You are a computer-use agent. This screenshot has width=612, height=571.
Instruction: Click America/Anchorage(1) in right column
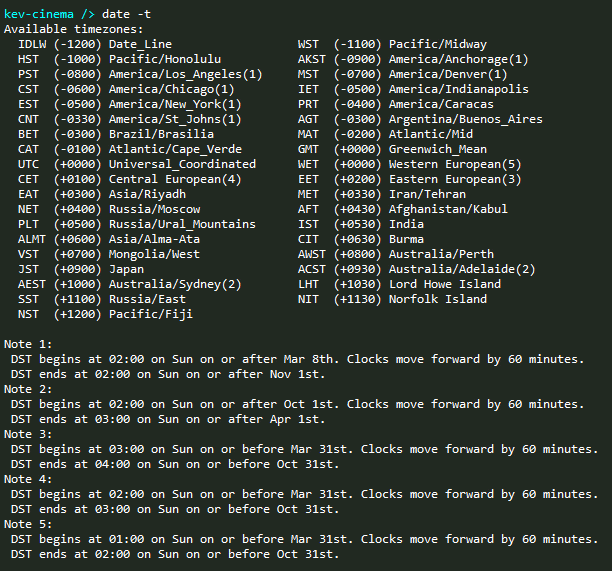(x=459, y=59)
